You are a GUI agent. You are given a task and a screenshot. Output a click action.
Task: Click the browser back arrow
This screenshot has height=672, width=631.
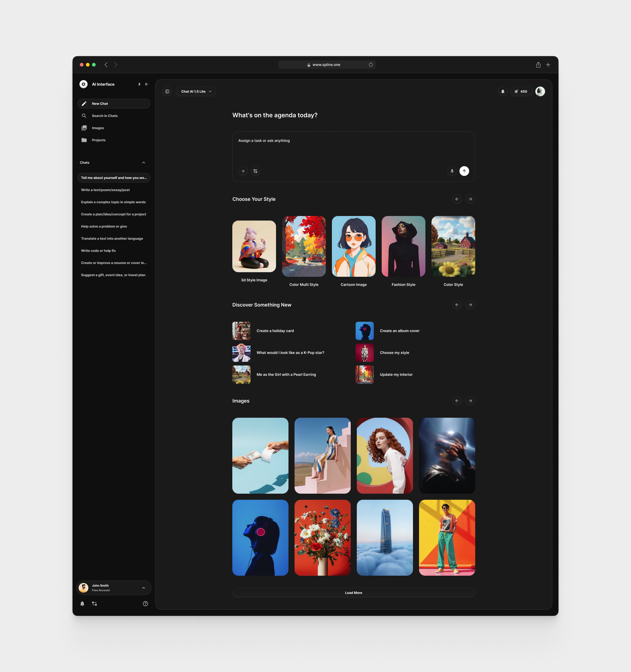click(106, 65)
